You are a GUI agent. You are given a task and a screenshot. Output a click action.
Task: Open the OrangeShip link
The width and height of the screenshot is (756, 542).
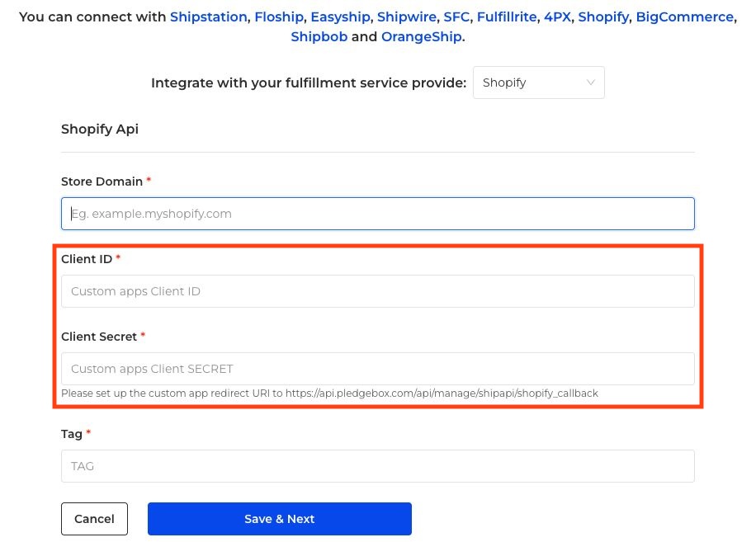point(422,36)
